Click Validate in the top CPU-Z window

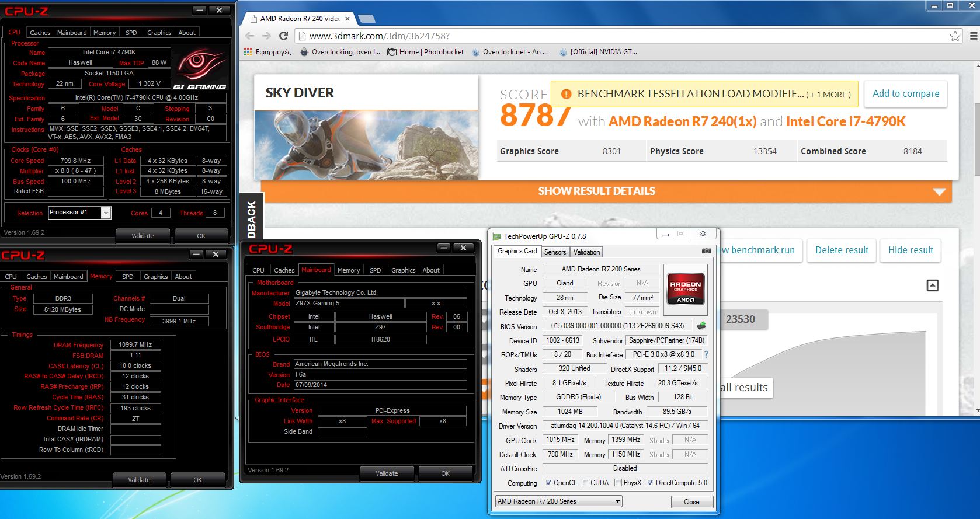pos(143,236)
